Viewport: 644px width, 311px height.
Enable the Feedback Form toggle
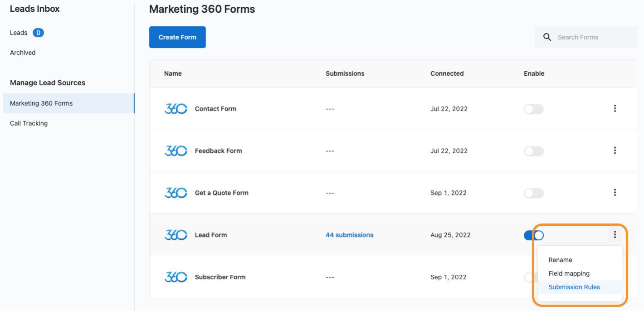click(x=533, y=151)
